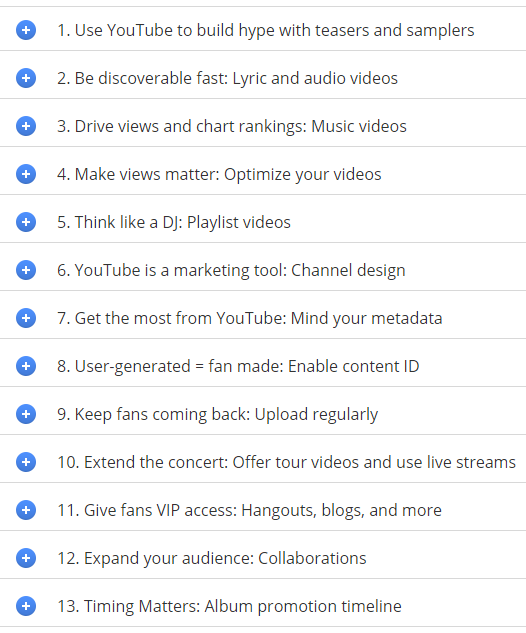Open the plus icon for Optimize your videos
The image size is (526, 633).
pyautogui.click(x=26, y=174)
